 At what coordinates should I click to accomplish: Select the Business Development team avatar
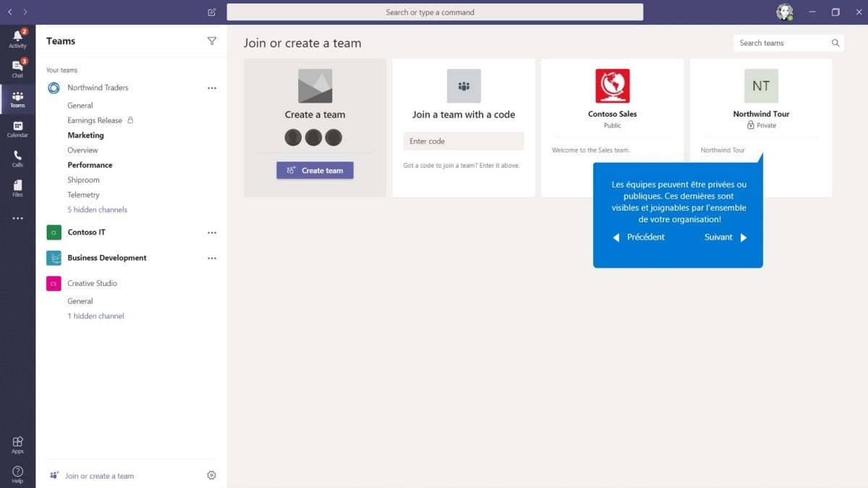[54, 258]
